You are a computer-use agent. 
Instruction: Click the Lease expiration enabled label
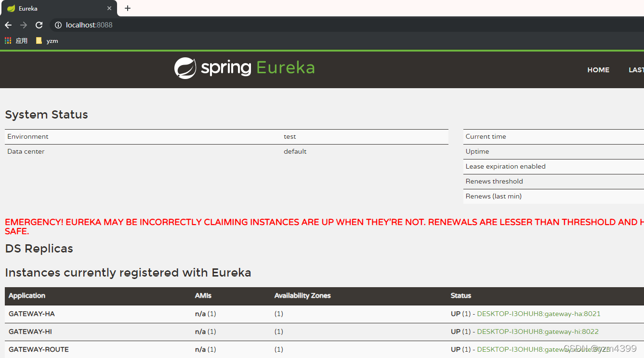tap(506, 166)
